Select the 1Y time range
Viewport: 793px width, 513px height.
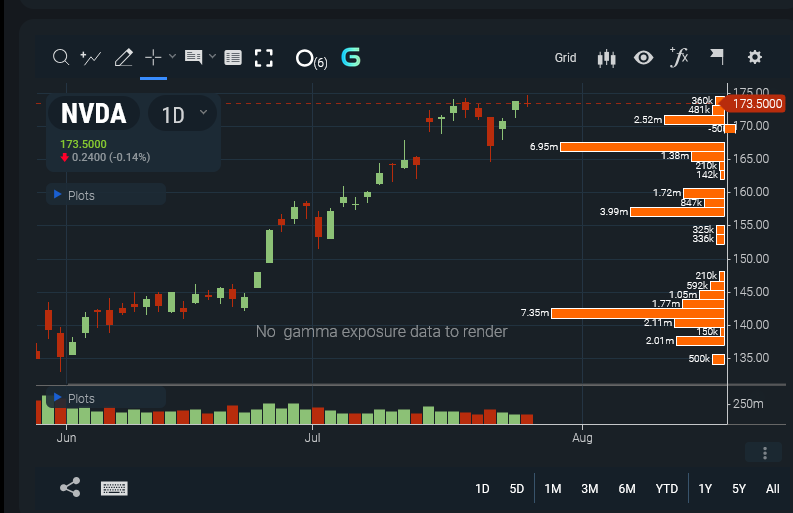705,489
